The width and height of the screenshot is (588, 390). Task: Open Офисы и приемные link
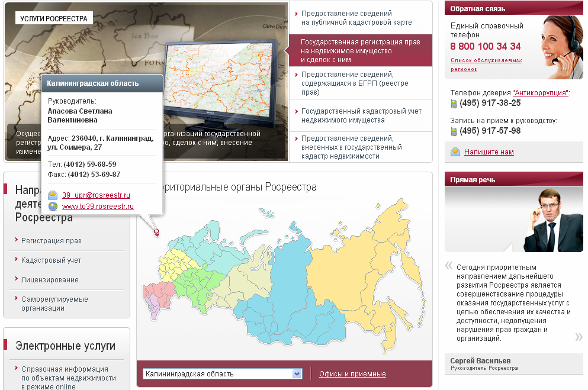click(x=352, y=374)
